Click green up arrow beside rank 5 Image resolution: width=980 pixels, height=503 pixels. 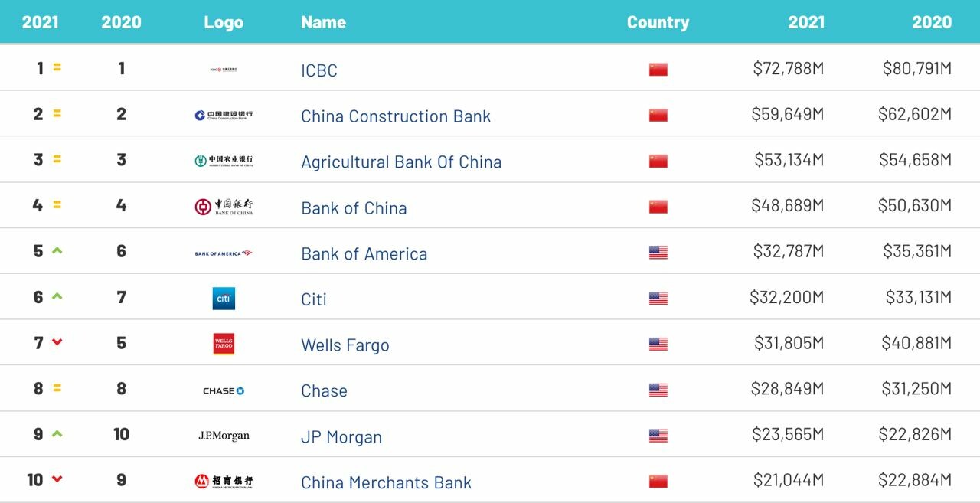pos(57,250)
